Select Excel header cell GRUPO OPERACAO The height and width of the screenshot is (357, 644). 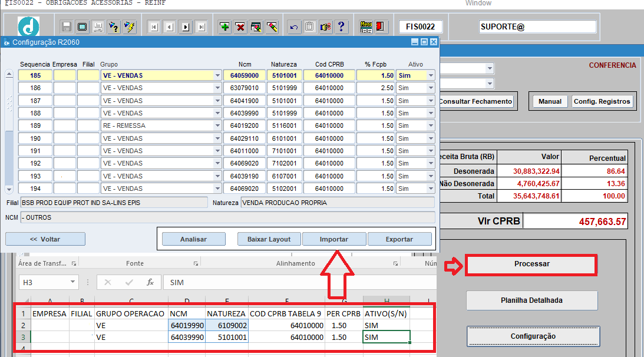click(x=131, y=313)
